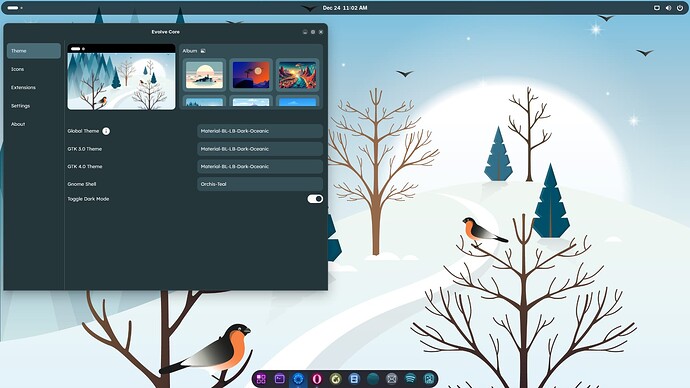Switch to the Extensions sidebar tab

click(34, 88)
